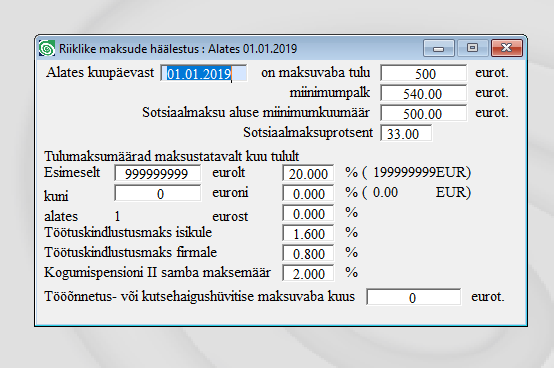The image size is (554, 368).
Task: Edit Töötuskindlustusmaks isikule field 1.600
Action: point(308,233)
